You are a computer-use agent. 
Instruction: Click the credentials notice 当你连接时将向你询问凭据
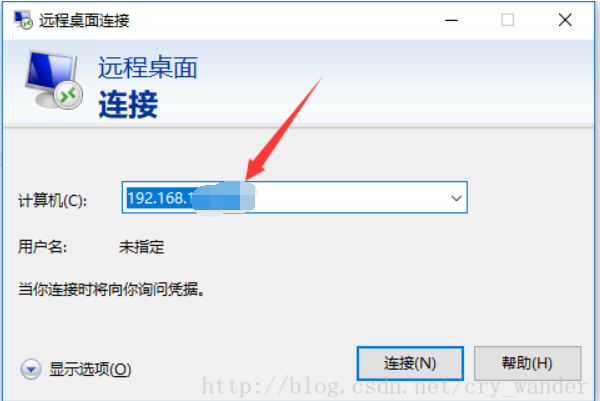pyautogui.click(x=111, y=289)
